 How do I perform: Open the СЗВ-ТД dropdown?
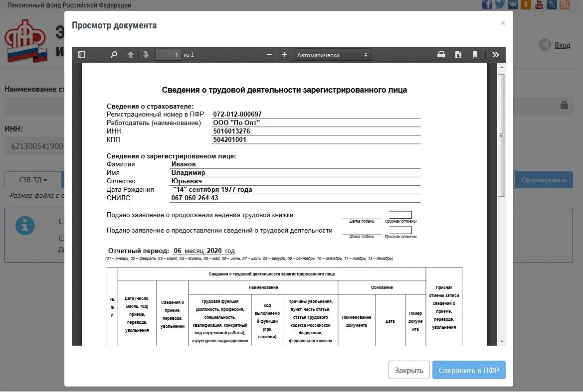tap(33, 180)
